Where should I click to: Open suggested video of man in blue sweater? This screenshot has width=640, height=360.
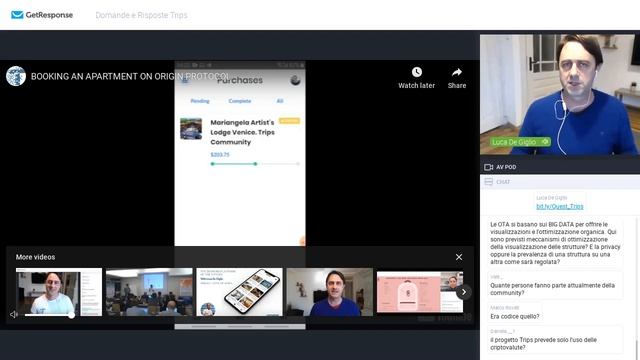click(329, 292)
